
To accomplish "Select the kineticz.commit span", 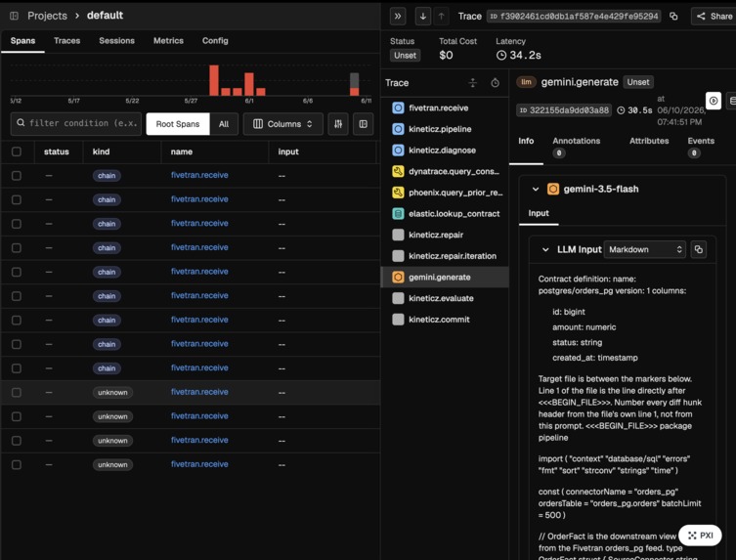I will pyautogui.click(x=445, y=320).
